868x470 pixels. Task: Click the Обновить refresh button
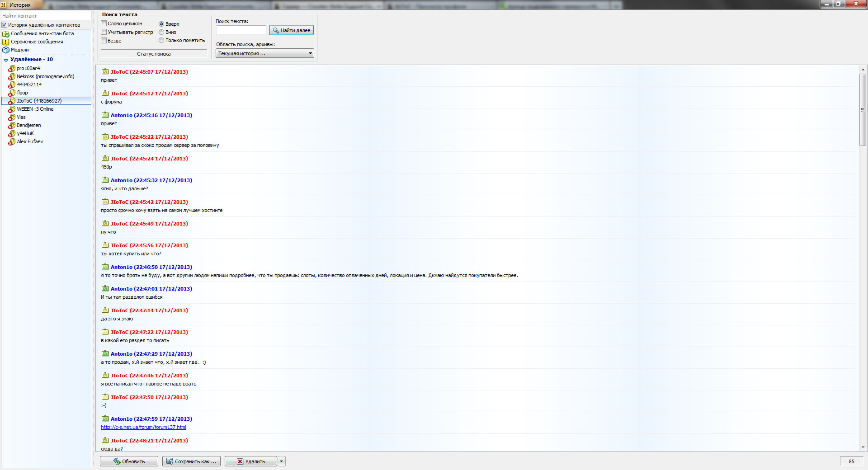[x=129, y=461]
